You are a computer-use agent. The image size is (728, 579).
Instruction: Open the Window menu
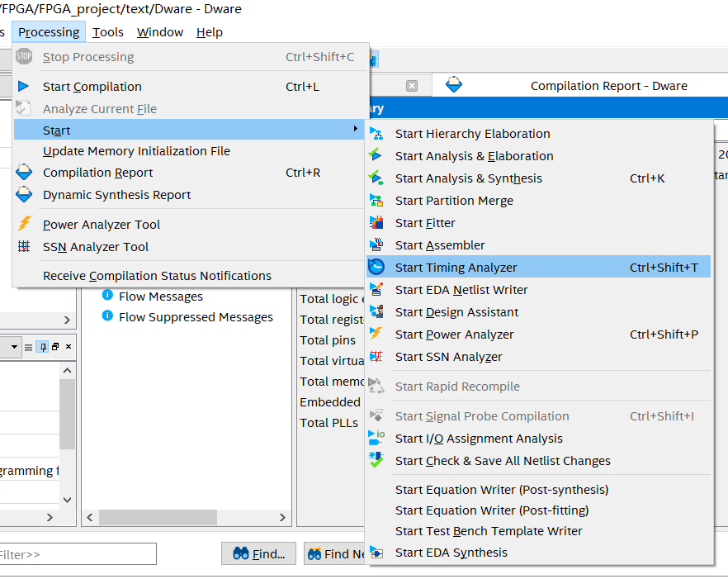click(x=160, y=32)
